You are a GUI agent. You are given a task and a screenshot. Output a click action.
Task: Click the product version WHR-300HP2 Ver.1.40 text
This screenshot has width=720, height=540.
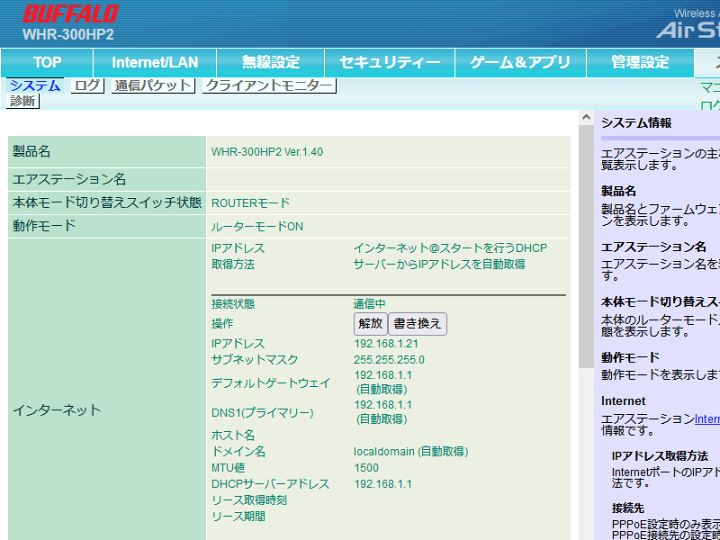[x=267, y=152]
